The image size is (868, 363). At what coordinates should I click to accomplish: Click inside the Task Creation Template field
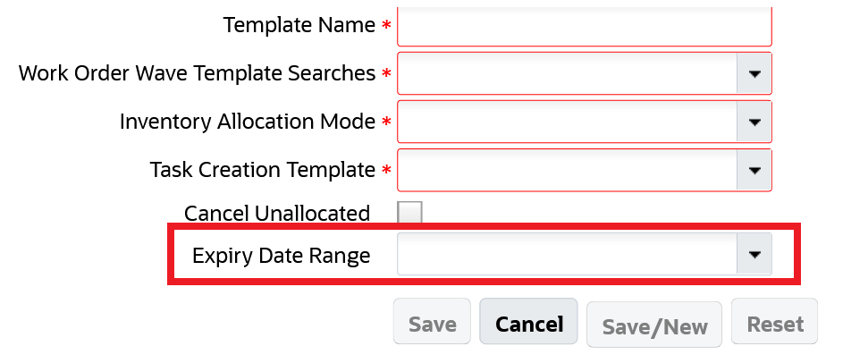point(567,170)
